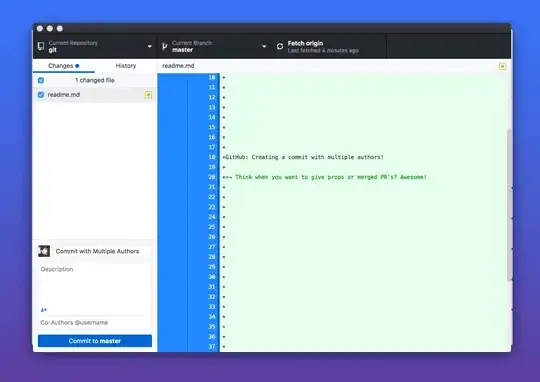This screenshot has width=540, height=382.
Task: Click the yellow modified icon in diff header
Action: [502, 66]
